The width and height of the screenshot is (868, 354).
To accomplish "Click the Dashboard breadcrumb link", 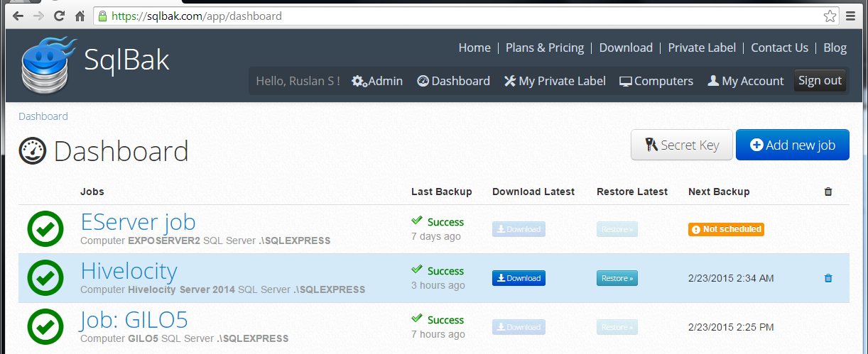I will coord(43,116).
